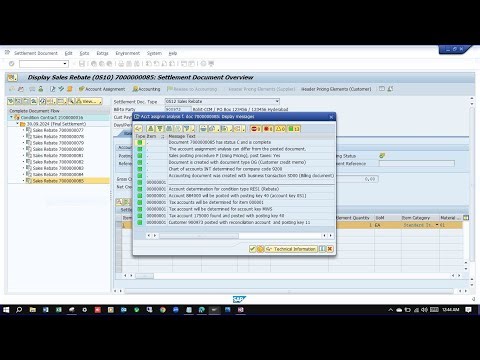Click the first icon in document flow toolbar

(11, 101)
